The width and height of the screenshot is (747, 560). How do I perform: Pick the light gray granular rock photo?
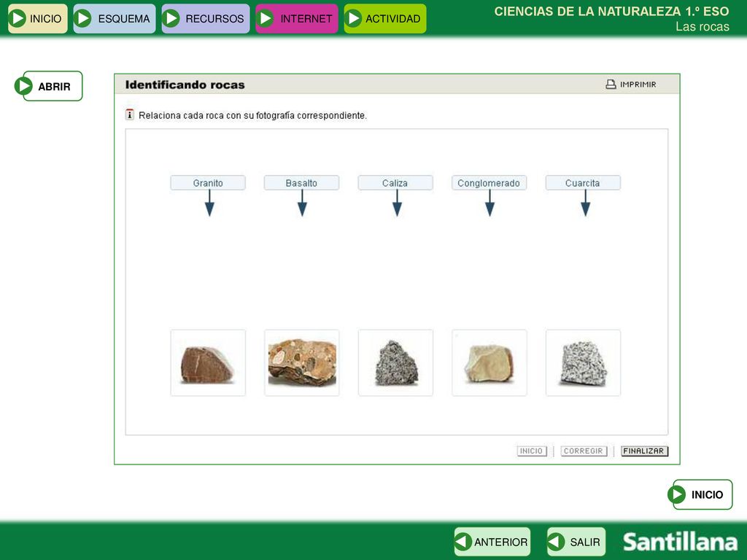click(x=584, y=363)
